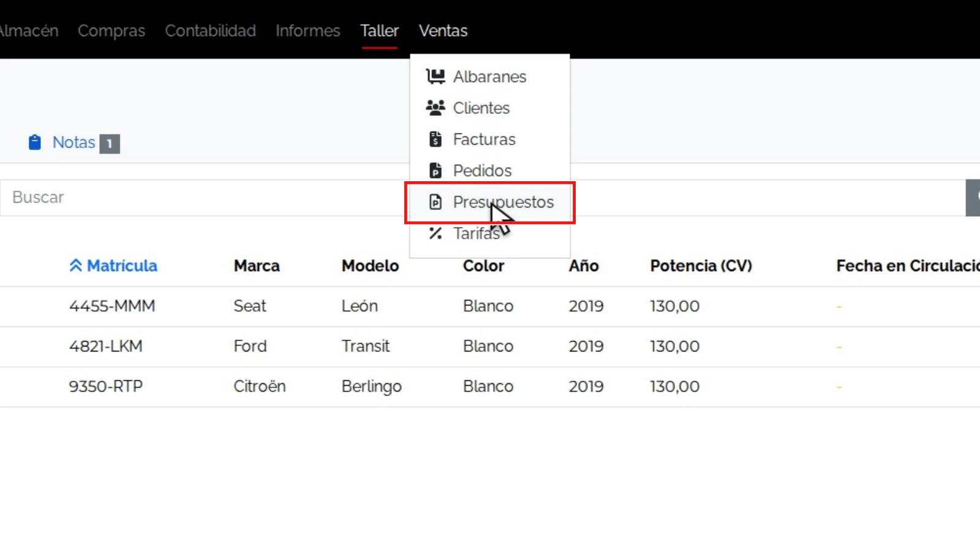Choose Facturas in the Ventas menu
Viewport: 980px width, 551px height.
coord(490,139)
